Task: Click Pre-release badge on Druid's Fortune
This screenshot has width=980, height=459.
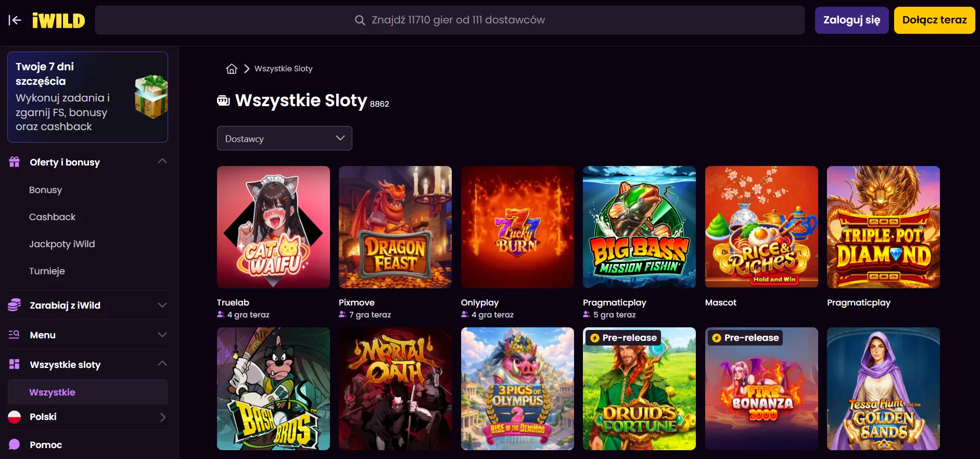Action: click(623, 338)
